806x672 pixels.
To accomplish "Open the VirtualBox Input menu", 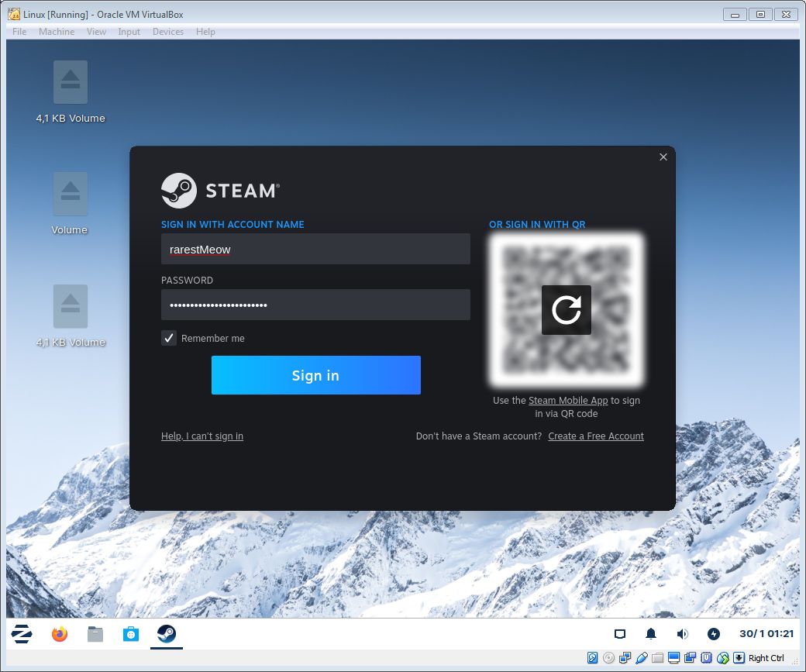I will (129, 32).
